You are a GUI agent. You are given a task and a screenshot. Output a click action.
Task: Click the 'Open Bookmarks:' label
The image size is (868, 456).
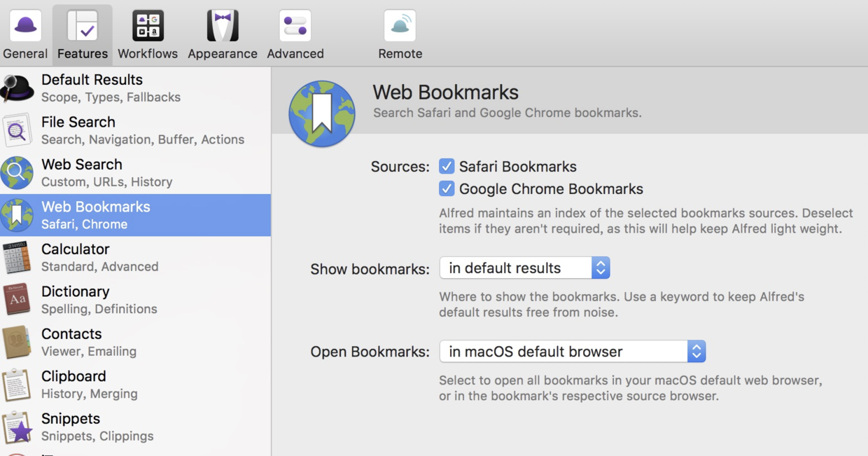(370, 352)
